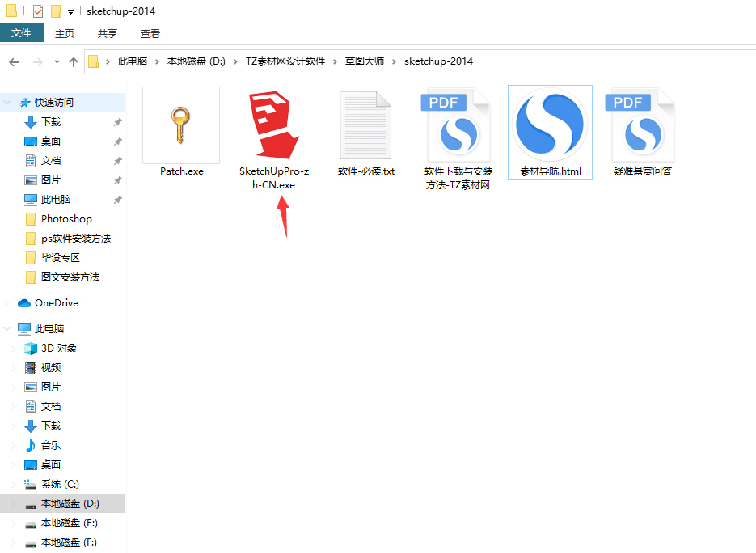Image resolution: width=756 pixels, height=553 pixels.
Task: Open the 文件 menu tab
Action: tap(21, 33)
